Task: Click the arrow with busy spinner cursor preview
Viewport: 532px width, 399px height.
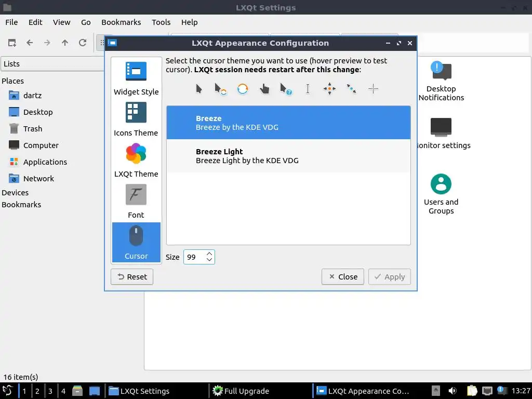Action: click(x=220, y=89)
